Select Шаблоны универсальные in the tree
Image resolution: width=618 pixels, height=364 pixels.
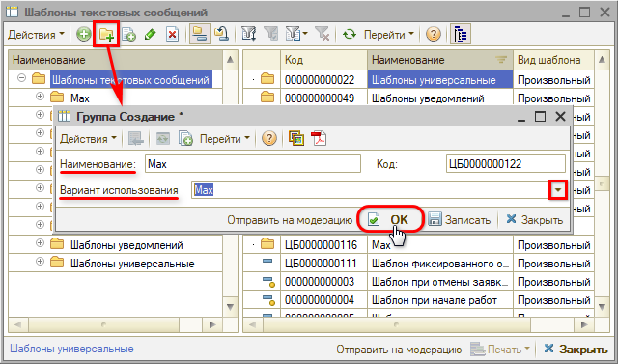(132, 264)
